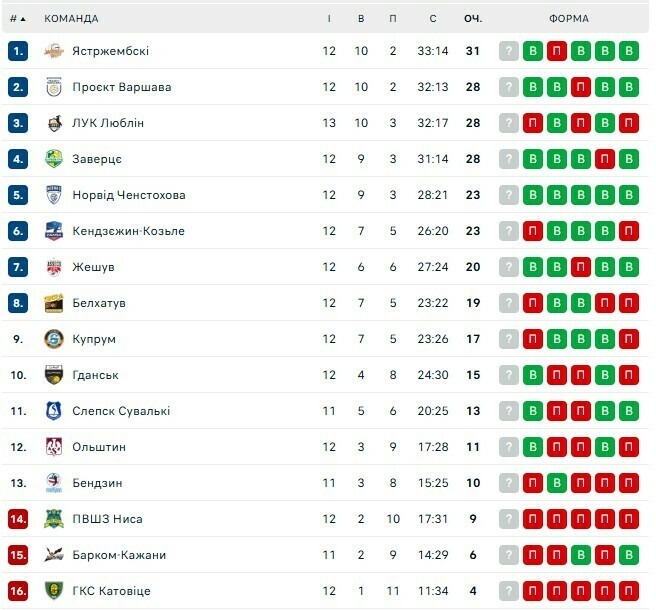Click the ГКС Катовіце team logo
The height and width of the screenshot is (610, 656).
point(54,591)
